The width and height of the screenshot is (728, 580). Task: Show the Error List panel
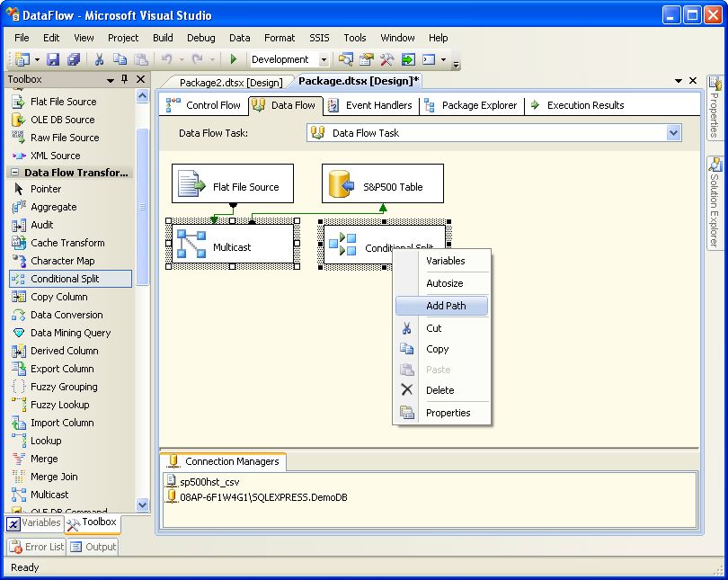35,547
